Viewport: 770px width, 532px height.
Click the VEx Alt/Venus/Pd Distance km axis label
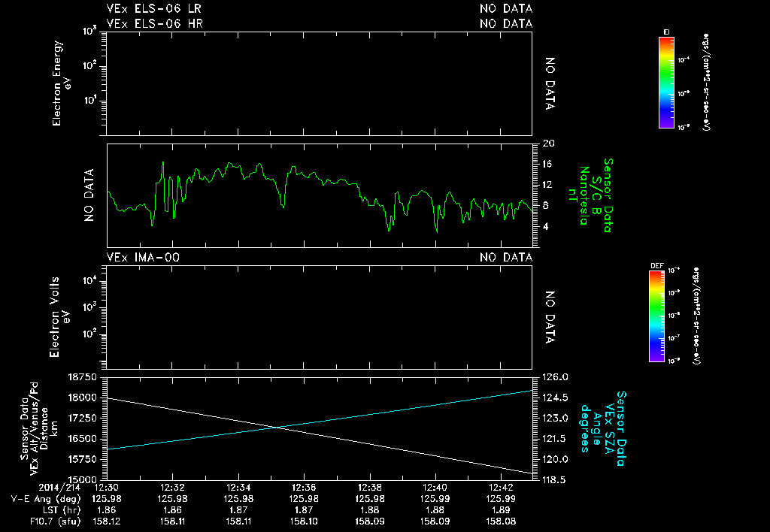pyautogui.click(x=40, y=428)
